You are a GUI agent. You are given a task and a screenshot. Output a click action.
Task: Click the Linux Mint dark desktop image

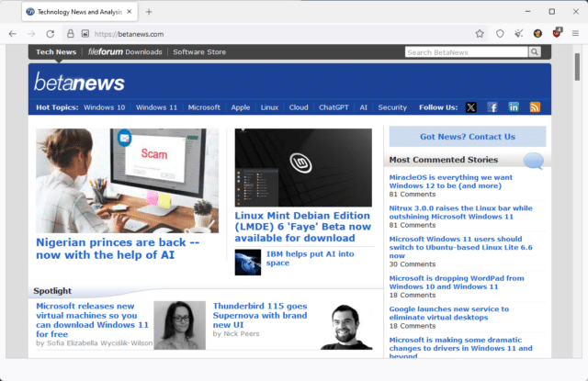coord(303,167)
